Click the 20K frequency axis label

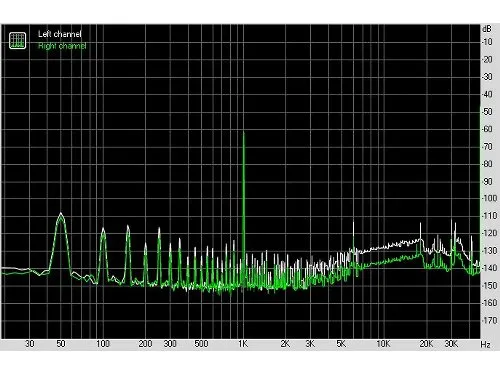pos(426,344)
